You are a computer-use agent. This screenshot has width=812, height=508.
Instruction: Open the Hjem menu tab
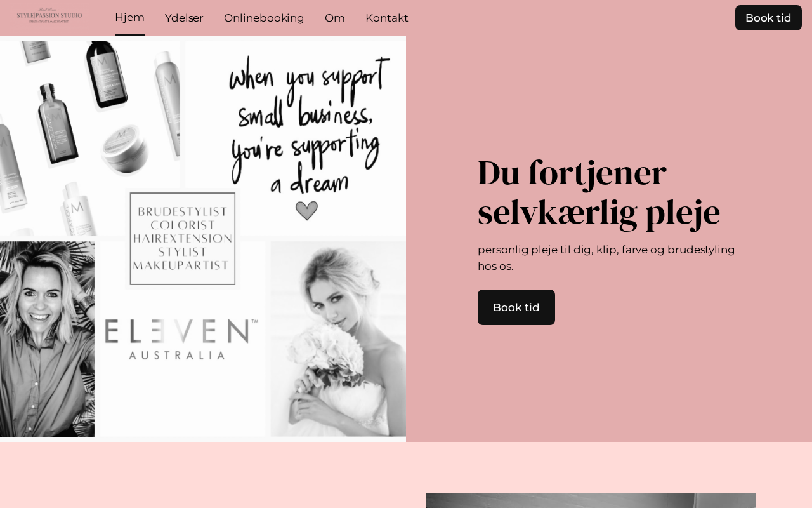[129, 18]
